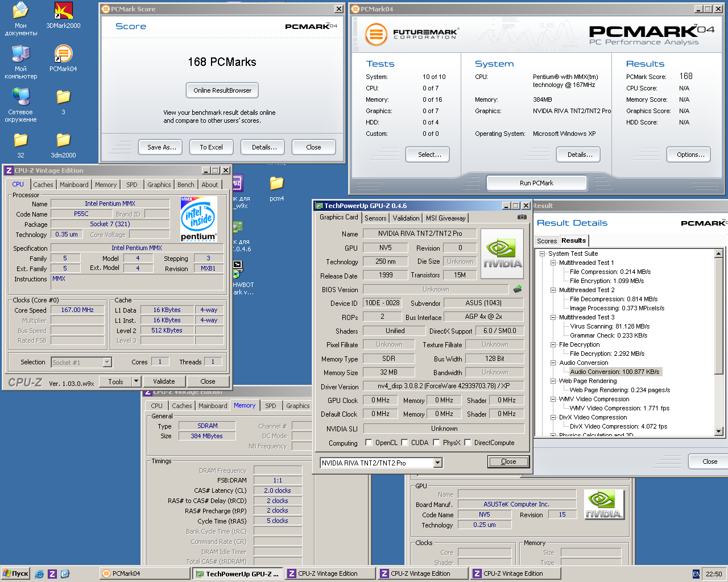Open the Validation tab in GPU-Z
This screenshot has height=582, width=728.
pyautogui.click(x=406, y=218)
